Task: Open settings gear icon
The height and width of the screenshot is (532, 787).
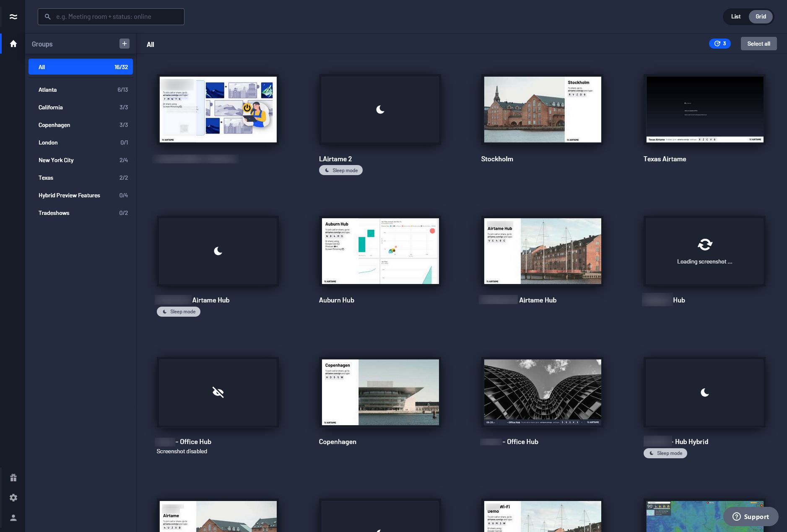Action: coord(13,498)
